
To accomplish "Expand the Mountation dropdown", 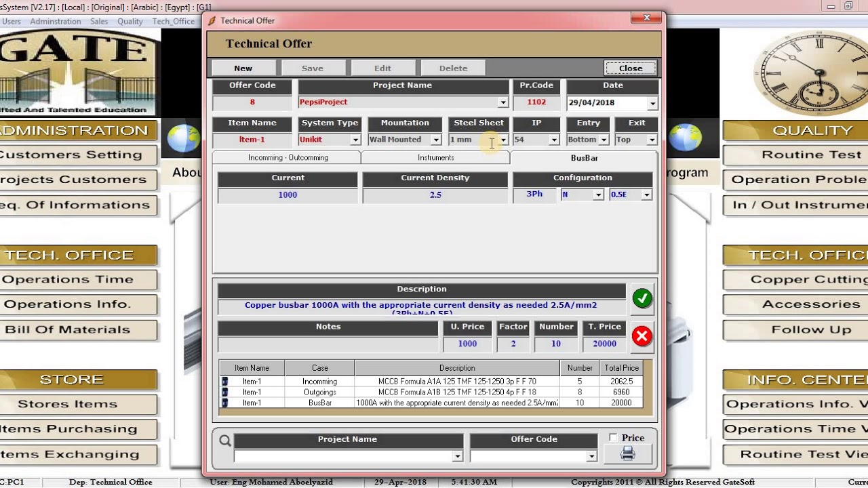I will [436, 140].
